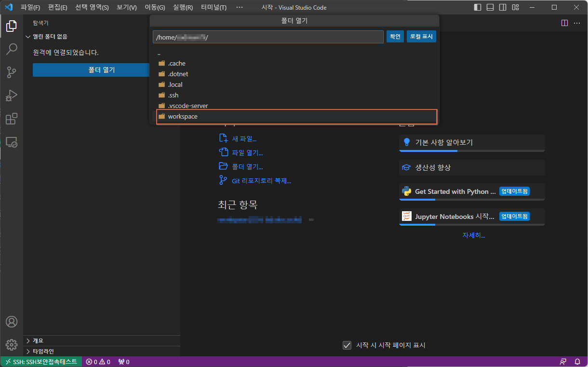This screenshot has height=367, width=588.
Task: Open the Jupyter Notebooks 시작 walkthrough
Action: tap(472, 217)
